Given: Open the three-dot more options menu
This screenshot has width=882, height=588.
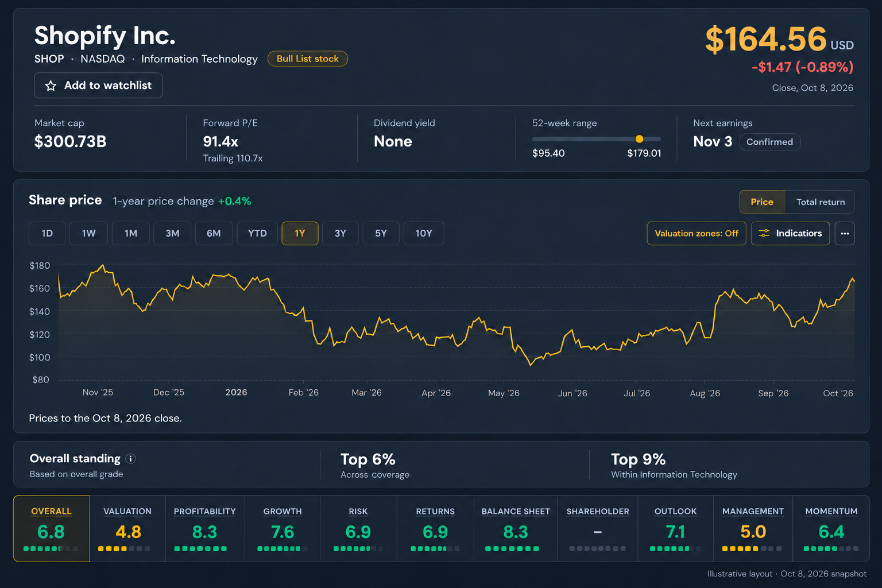Looking at the screenshot, I should coord(845,233).
